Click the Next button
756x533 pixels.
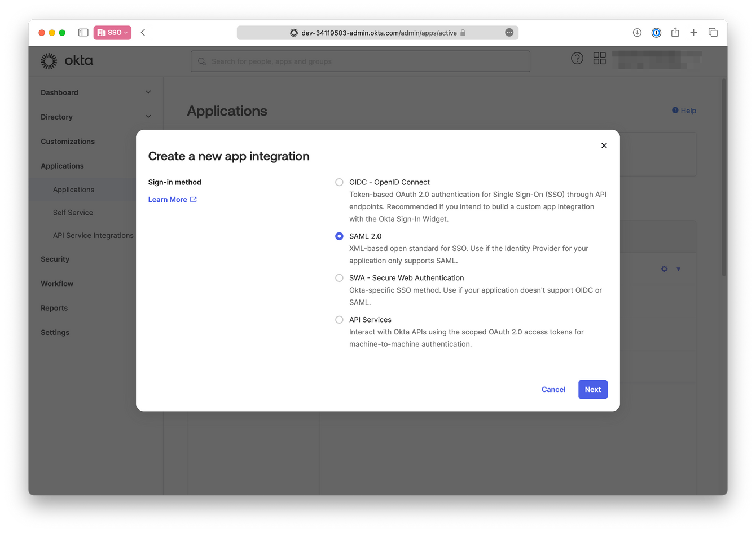[x=593, y=390]
